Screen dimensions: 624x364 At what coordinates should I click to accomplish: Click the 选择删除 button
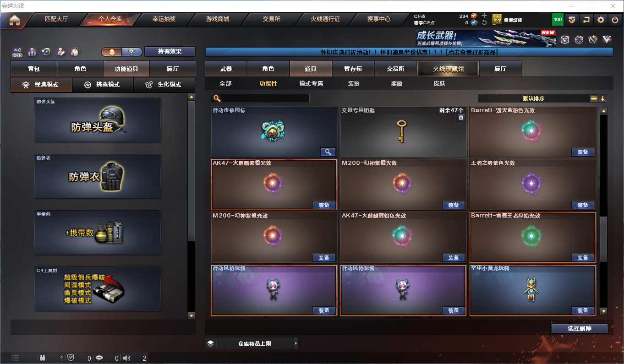[x=580, y=328]
